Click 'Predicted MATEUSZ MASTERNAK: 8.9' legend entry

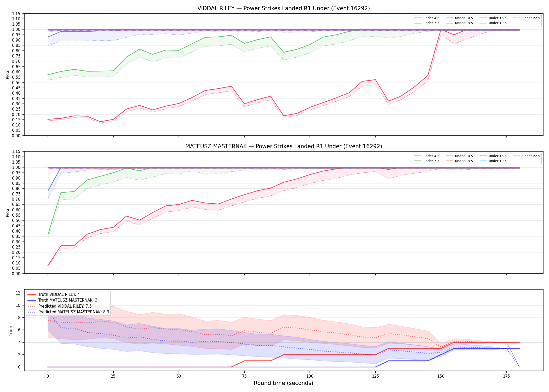click(68, 312)
